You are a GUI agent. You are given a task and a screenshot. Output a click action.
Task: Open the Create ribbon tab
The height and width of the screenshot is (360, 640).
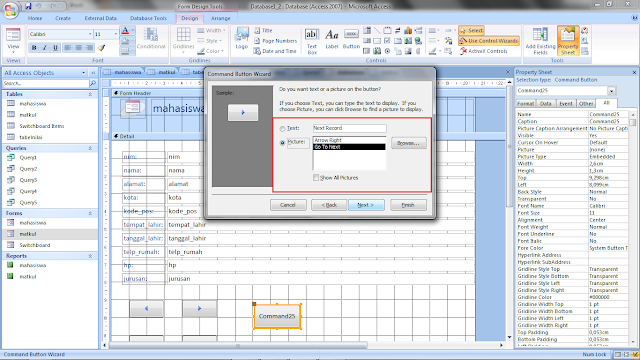[63, 18]
